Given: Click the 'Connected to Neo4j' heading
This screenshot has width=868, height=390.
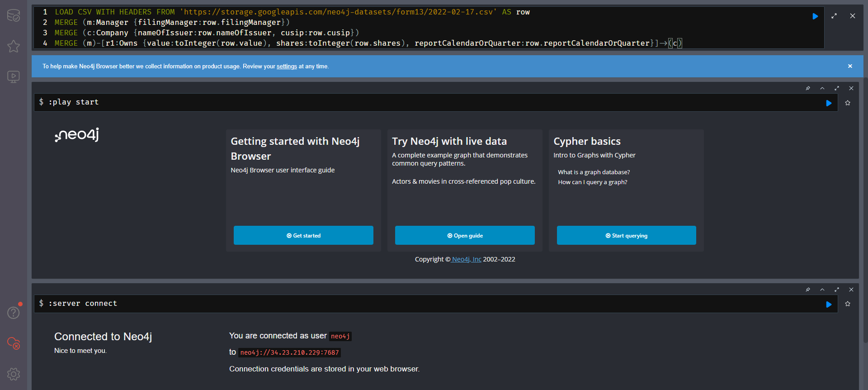Looking at the screenshot, I should [x=103, y=337].
